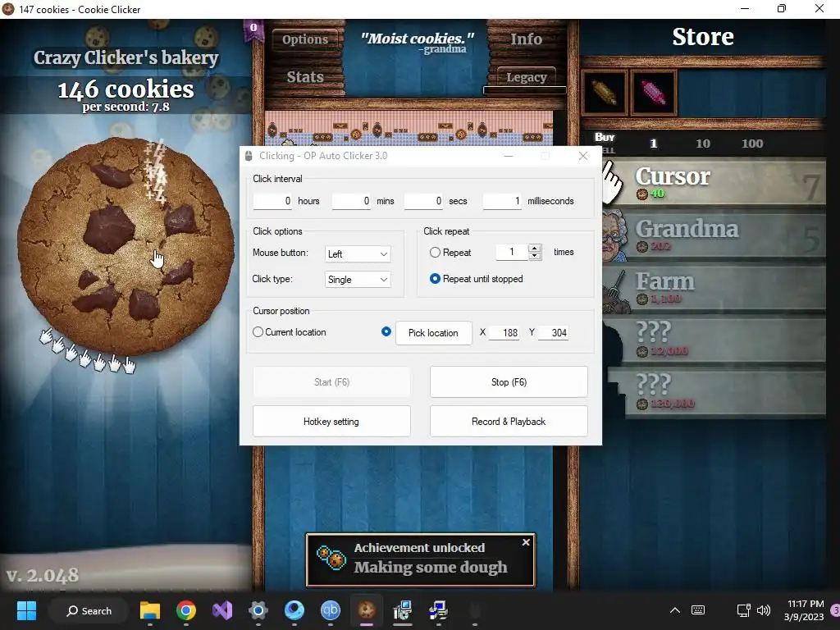Screen dimensions: 840x630
Task: Click the Auto Clicker mouse title icon
Action: pos(249,156)
